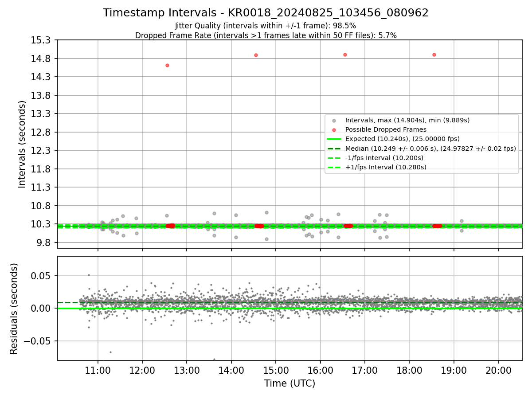Click the 12:00 x-axis tick label

point(142,370)
